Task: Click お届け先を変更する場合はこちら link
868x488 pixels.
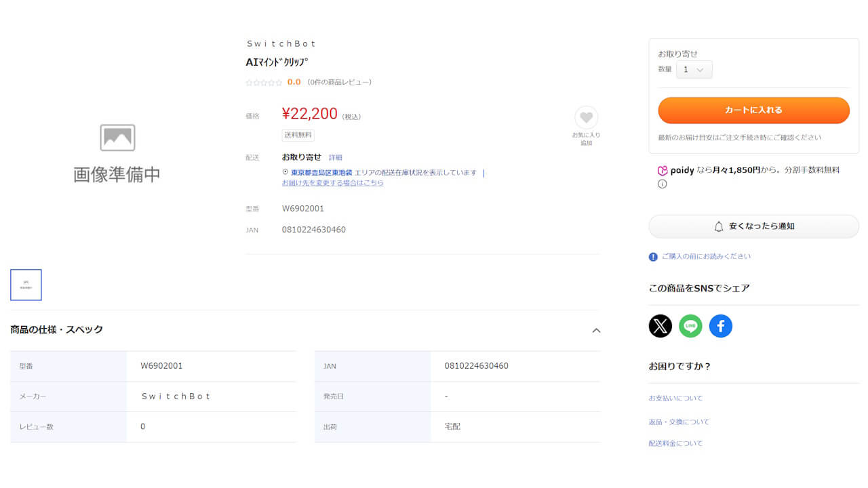Action: tap(332, 183)
